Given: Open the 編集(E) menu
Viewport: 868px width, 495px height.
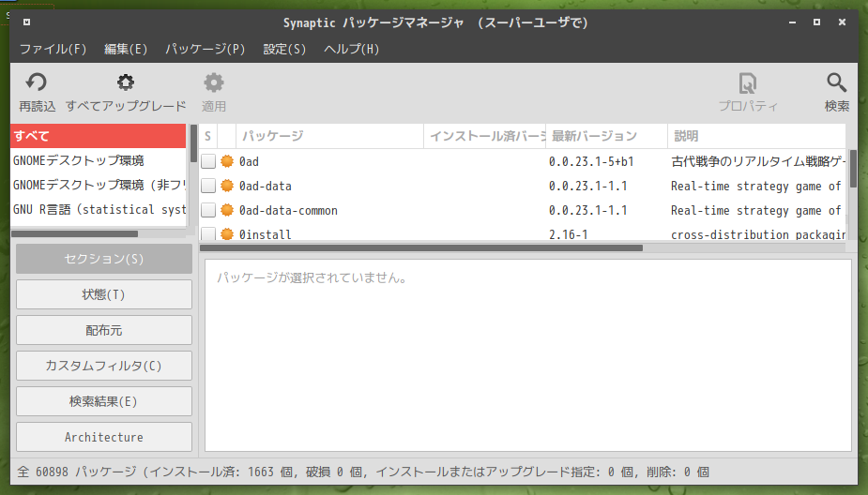Looking at the screenshot, I should tap(127, 50).
